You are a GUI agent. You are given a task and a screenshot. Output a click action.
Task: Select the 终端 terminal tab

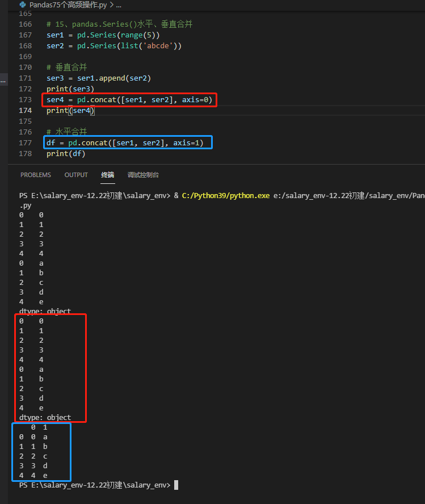pyautogui.click(x=108, y=175)
